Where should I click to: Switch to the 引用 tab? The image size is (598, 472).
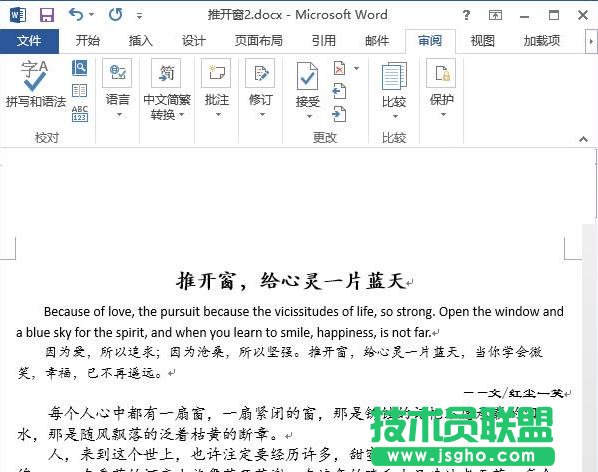coord(324,40)
